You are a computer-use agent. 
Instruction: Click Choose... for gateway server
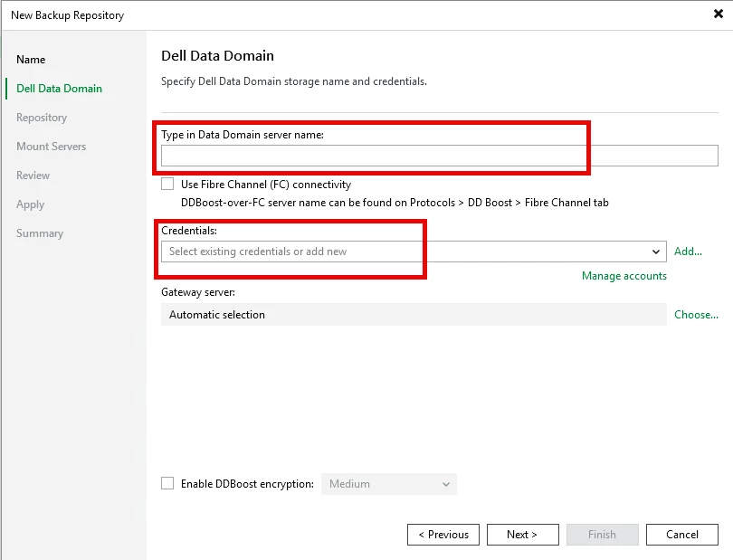[x=696, y=315]
